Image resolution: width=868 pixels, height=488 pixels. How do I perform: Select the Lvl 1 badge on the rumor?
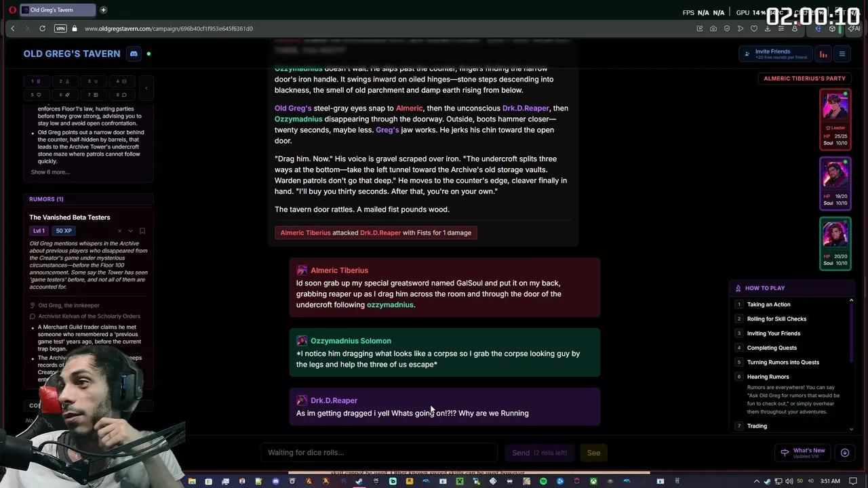point(39,230)
